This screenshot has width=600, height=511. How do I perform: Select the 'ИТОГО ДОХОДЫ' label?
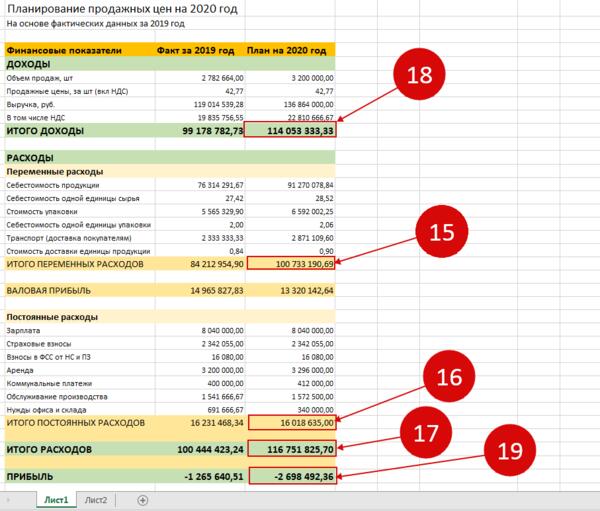click(x=45, y=131)
